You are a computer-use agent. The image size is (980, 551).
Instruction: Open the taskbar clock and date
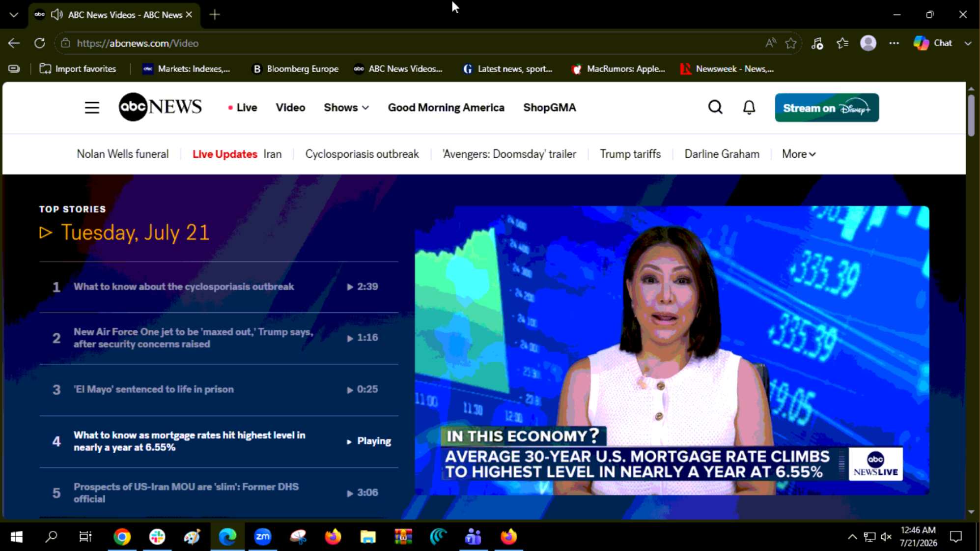click(918, 537)
